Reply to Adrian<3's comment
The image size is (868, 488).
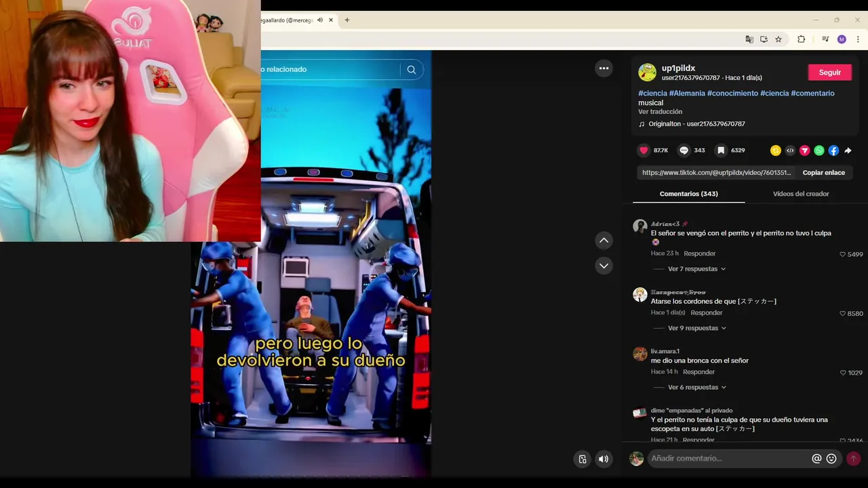(x=700, y=253)
